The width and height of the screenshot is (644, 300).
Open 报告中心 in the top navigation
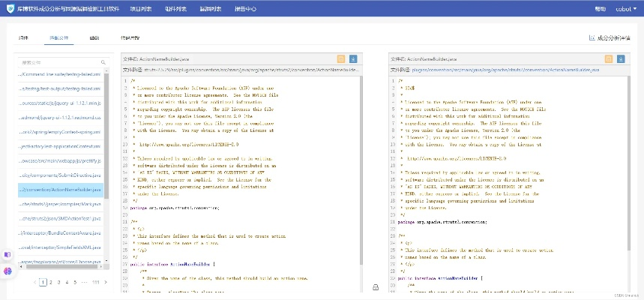[244, 9]
